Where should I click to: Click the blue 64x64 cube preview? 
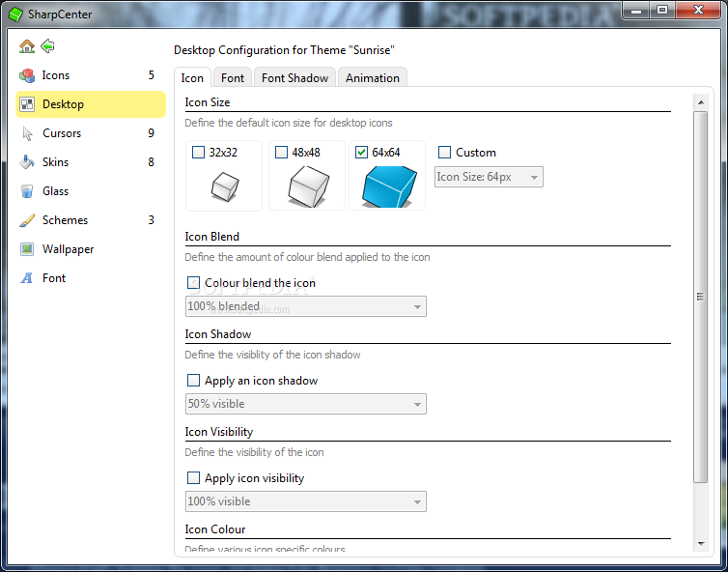pos(389,186)
